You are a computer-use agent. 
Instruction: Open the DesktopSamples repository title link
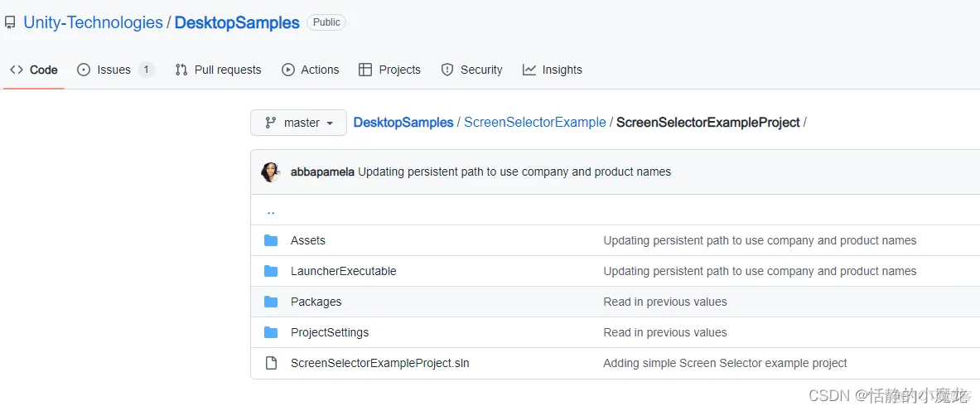[x=237, y=23]
